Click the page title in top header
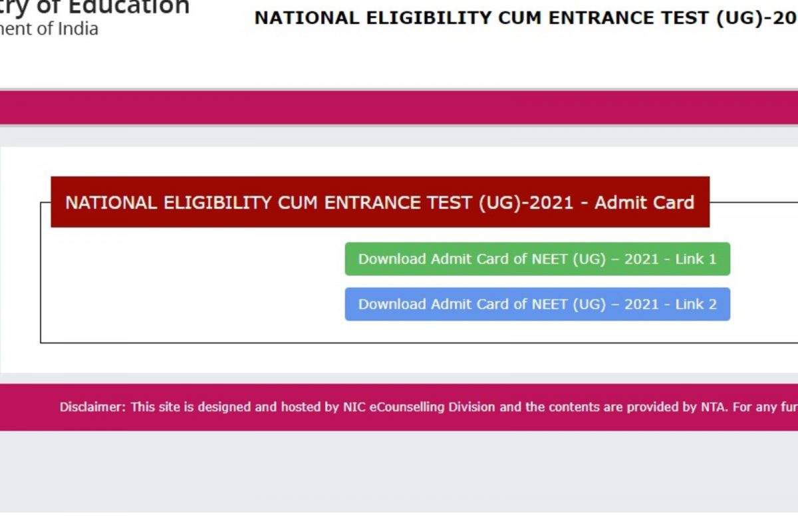 pyautogui.click(x=525, y=18)
